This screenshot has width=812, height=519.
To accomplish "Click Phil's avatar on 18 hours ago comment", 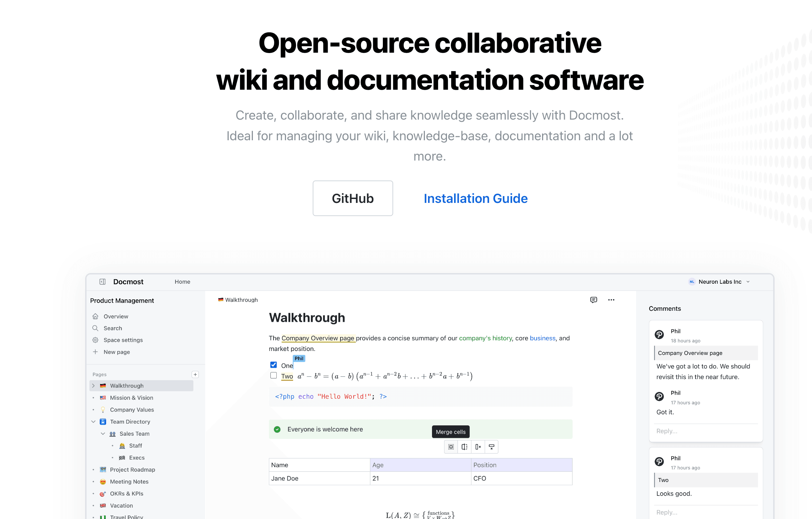I will 659,335.
